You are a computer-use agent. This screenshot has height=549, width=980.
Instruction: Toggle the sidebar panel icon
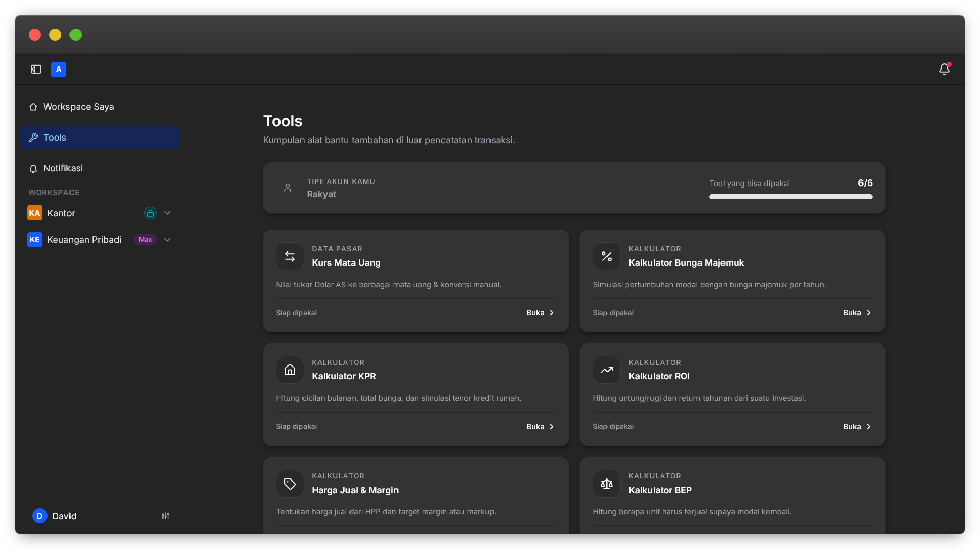[36, 70]
